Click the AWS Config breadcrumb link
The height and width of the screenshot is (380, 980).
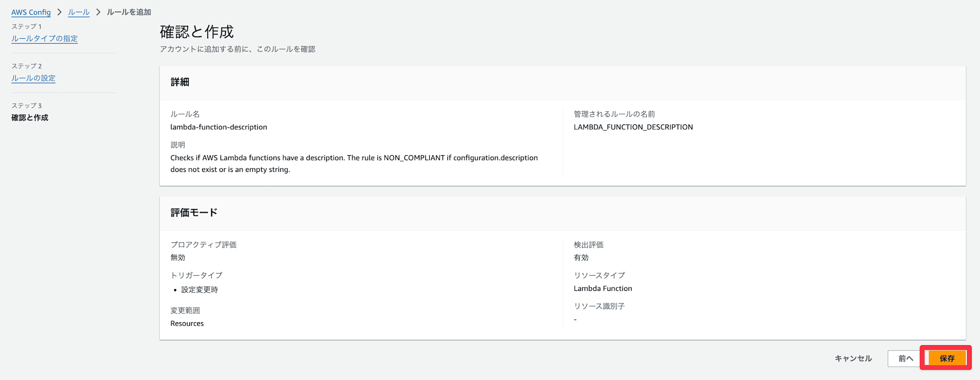coord(31,12)
